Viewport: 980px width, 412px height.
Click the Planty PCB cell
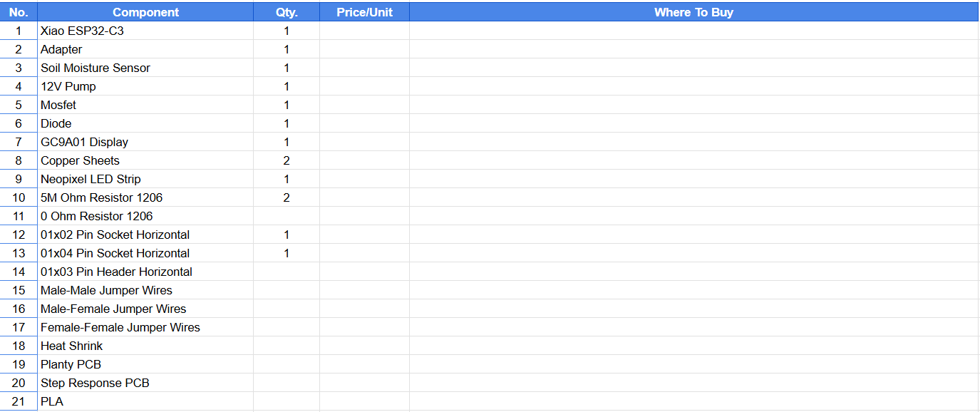[145, 364]
